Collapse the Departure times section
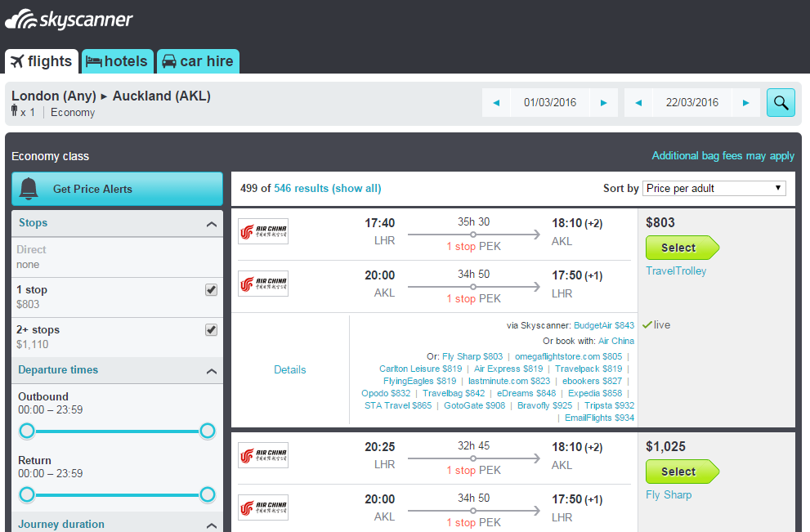Screen dimensions: 810x532 211,371
